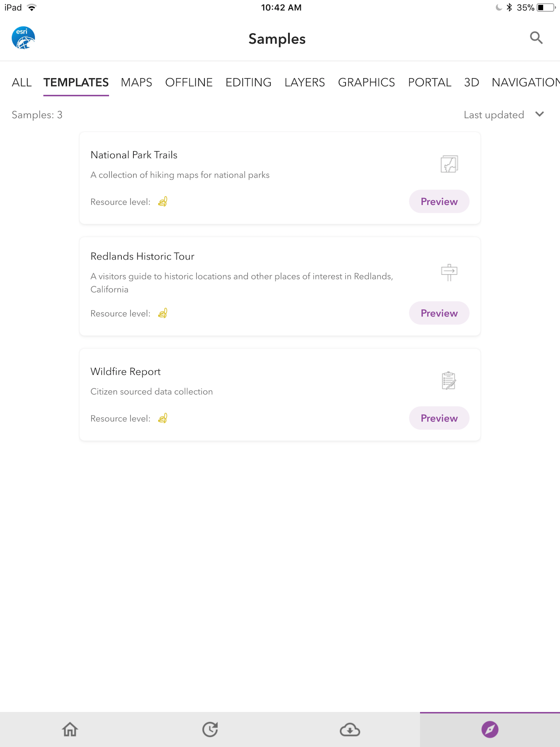Switch to the GRAPHICS tab

click(366, 82)
